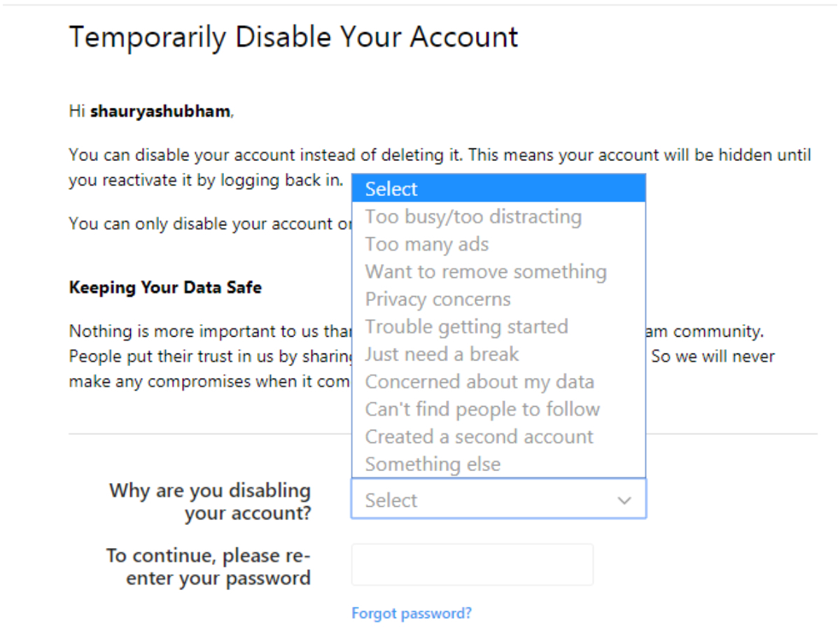Image resolution: width=840 pixels, height=630 pixels.
Task: Select 'Privacy concerns' as the reason
Action: point(498,299)
